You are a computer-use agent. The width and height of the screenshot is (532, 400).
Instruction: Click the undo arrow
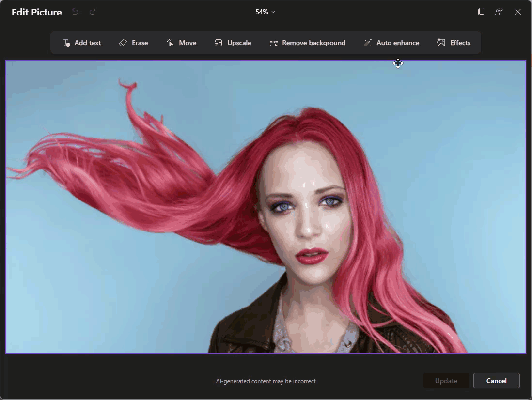[75, 12]
